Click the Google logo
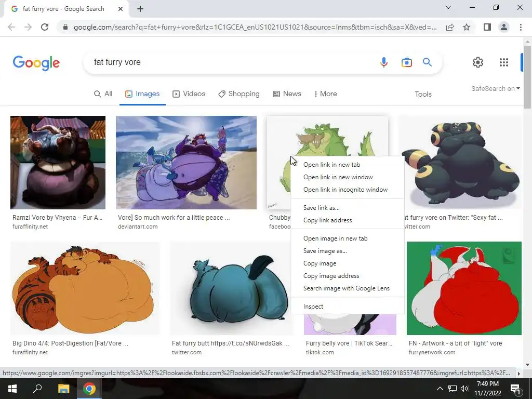Viewport: 532px width, 399px height. [x=36, y=63]
